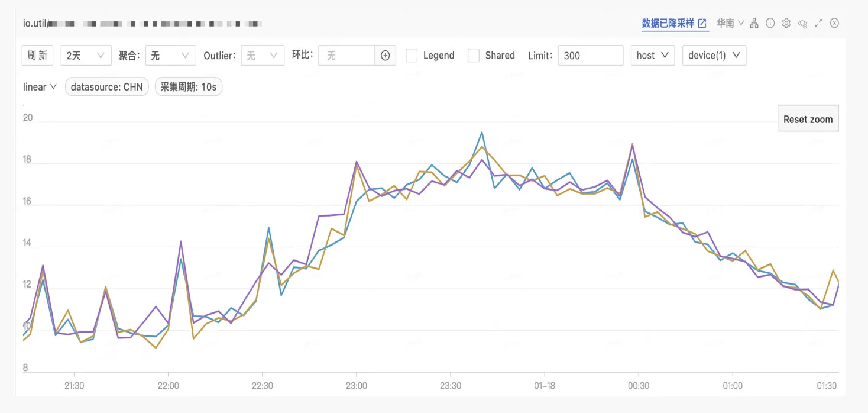Viewport: 868px width, 413px height.
Task: Click the 刷新 refresh button
Action: [x=37, y=56]
